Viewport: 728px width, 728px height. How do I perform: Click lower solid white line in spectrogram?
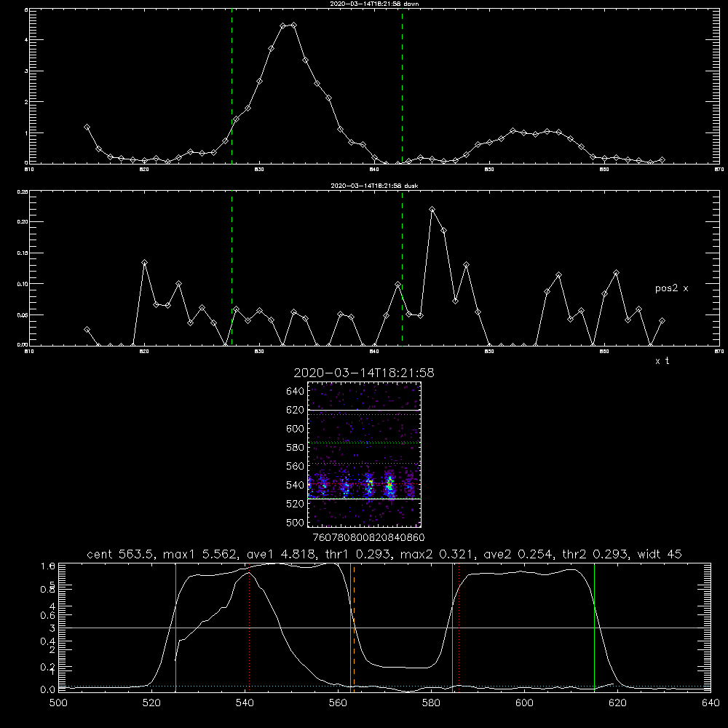tap(364, 499)
